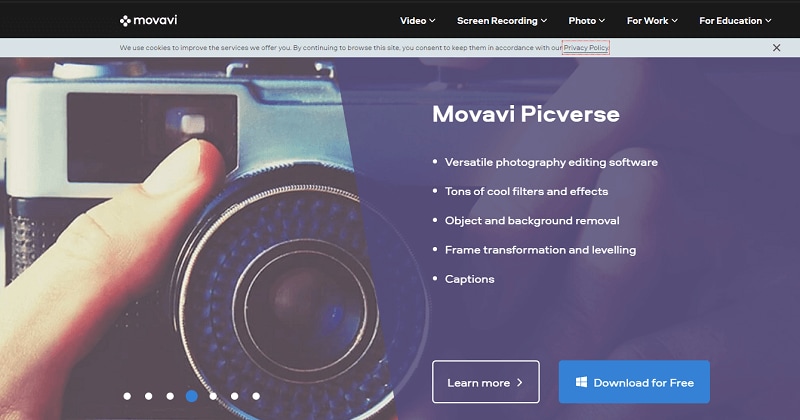Expand the Video menu chevron
The width and height of the screenshot is (800, 420).
[432, 21]
